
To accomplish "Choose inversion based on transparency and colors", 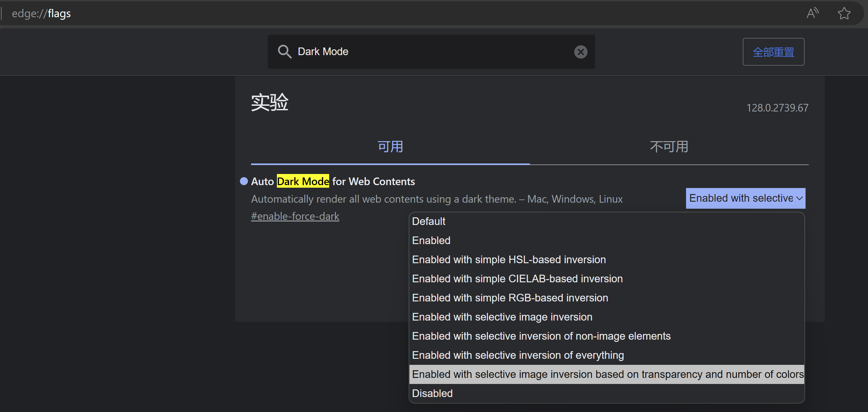I will (606, 374).
